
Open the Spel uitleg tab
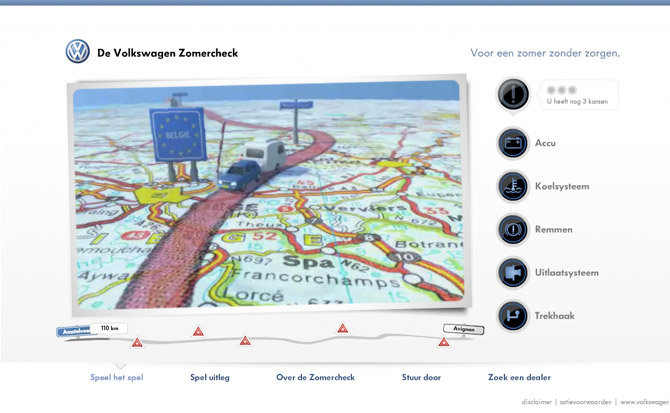(x=210, y=378)
